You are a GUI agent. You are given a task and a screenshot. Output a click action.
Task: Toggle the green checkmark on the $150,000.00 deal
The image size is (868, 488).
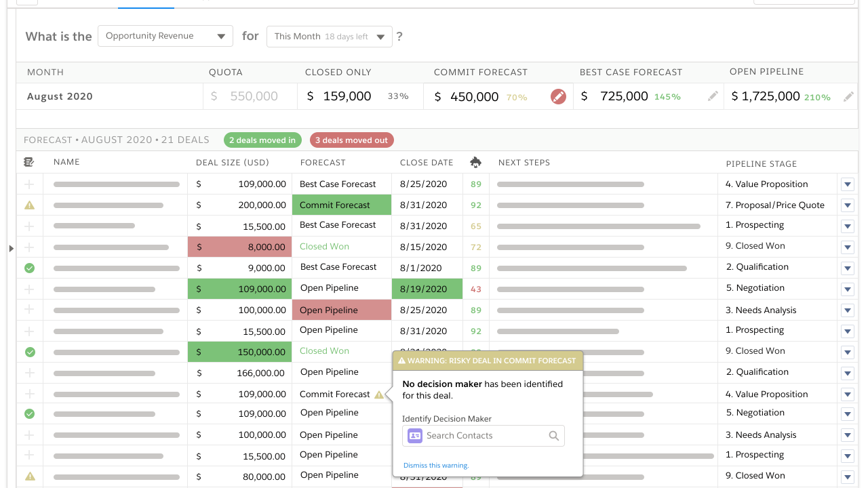(29, 352)
